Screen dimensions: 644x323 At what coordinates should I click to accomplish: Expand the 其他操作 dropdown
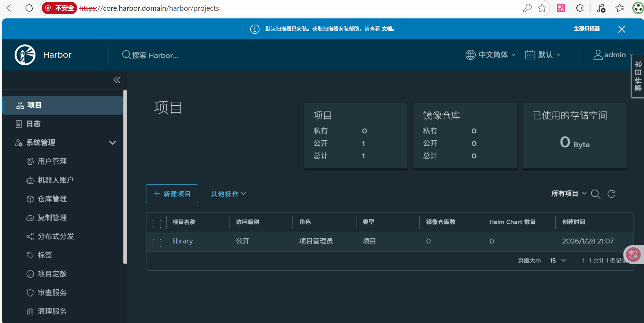tap(229, 194)
